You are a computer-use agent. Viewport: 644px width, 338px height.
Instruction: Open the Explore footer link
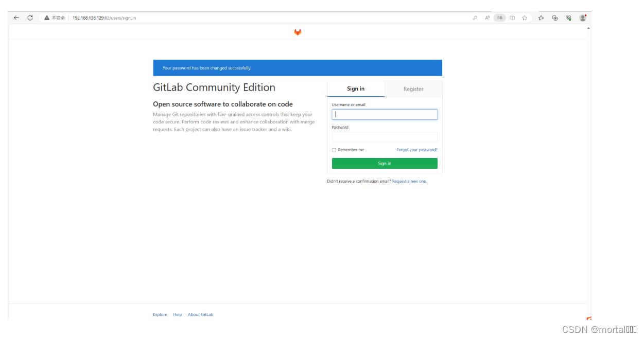pos(160,314)
